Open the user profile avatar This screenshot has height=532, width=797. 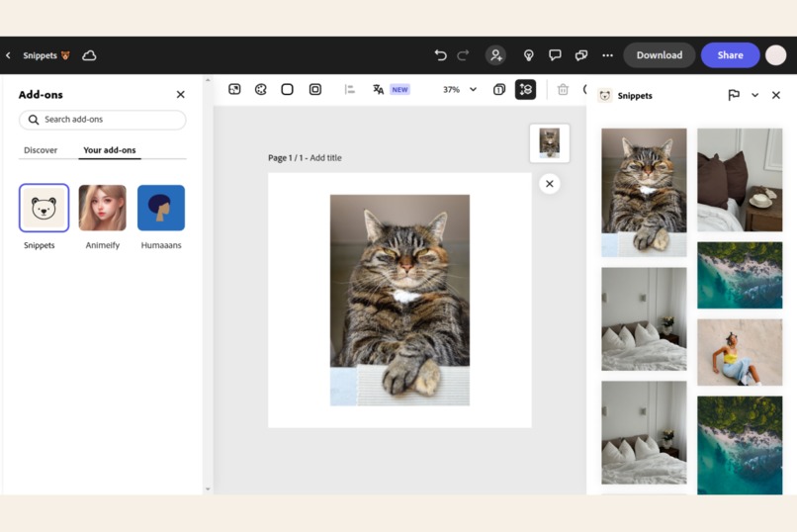click(775, 54)
